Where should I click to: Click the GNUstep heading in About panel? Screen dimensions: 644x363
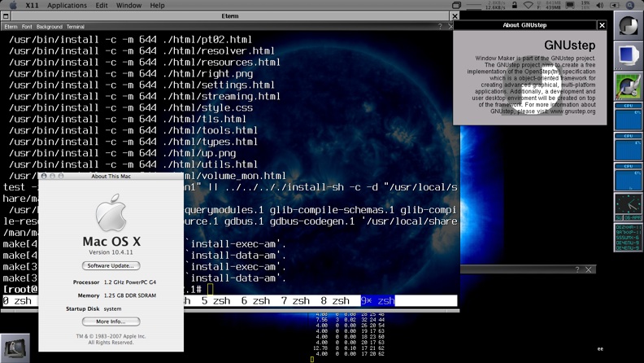(x=570, y=46)
